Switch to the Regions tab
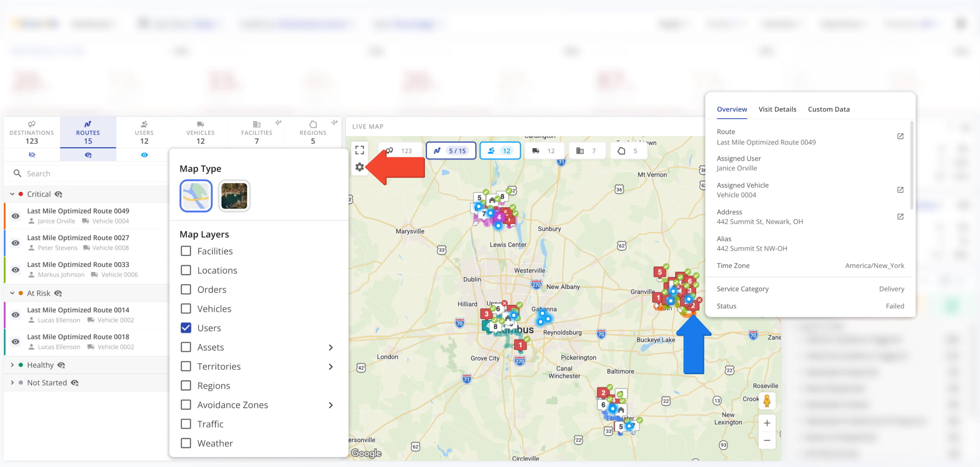The width and height of the screenshot is (980, 467). (x=313, y=132)
